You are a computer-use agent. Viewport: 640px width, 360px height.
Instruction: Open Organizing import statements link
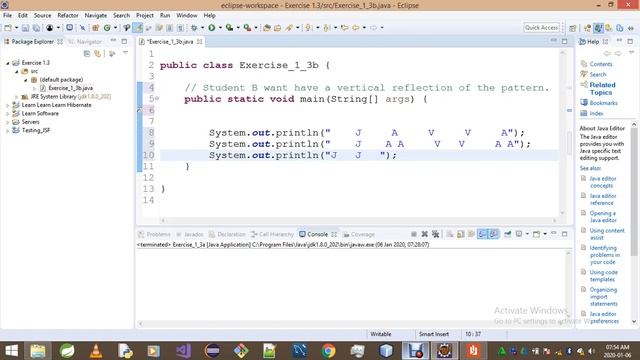point(603,297)
